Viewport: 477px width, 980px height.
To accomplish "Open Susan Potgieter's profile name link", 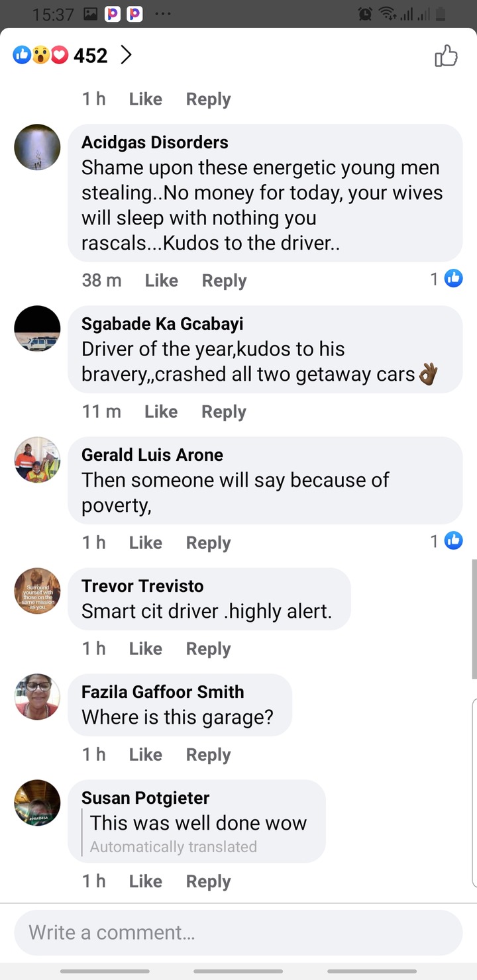I will click(145, 798).
